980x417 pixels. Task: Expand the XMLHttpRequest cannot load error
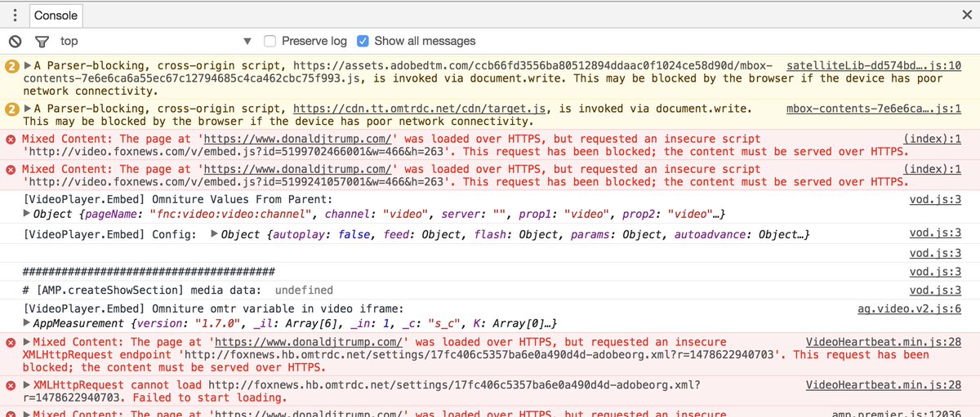[x=28, y=384]
